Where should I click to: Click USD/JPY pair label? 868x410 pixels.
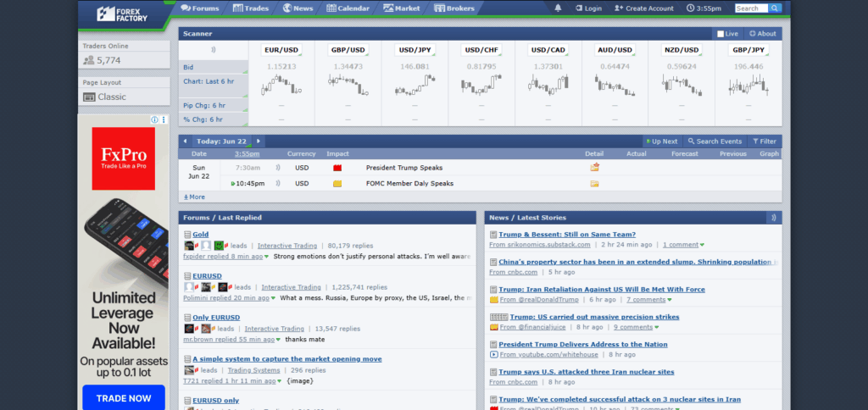tap(415, 50)
